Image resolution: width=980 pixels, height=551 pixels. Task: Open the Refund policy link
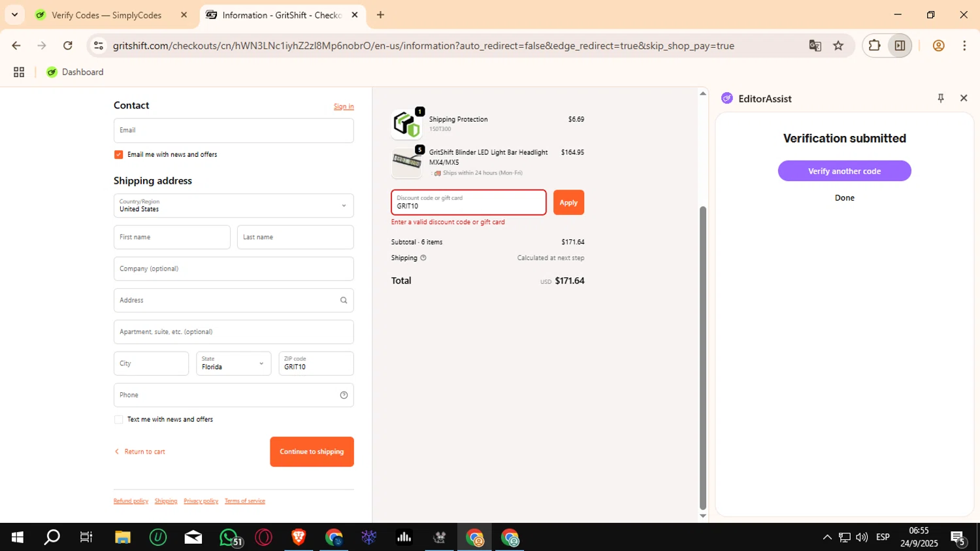tap(131, 501)
